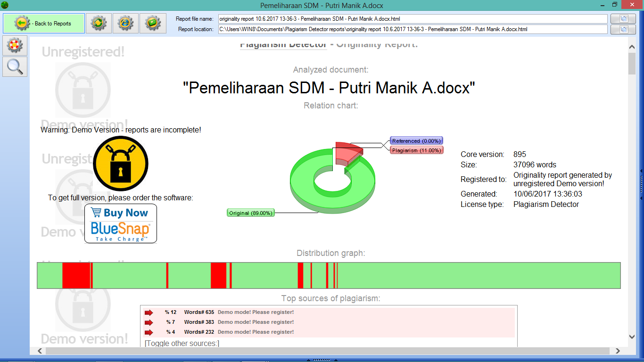Click horizontal scrollbar right arrow
644x362 pixels.
[619, 351]
